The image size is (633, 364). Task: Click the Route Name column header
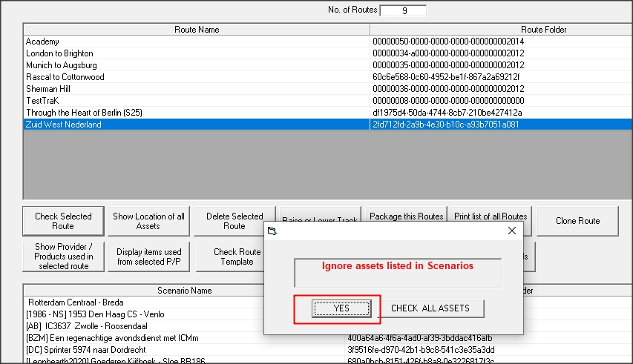click(x=197, y=30)
